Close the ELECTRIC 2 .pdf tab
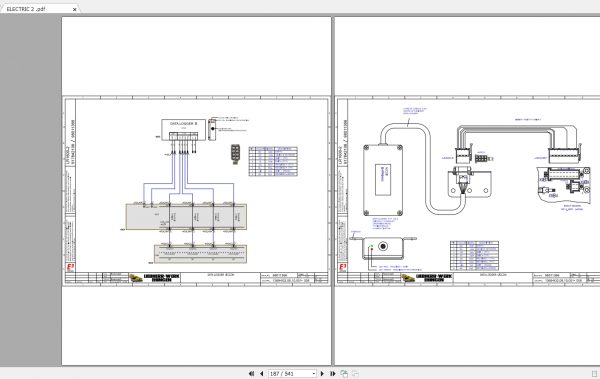Viewport: 600px width, 379px height. click(x=75, y=9)
